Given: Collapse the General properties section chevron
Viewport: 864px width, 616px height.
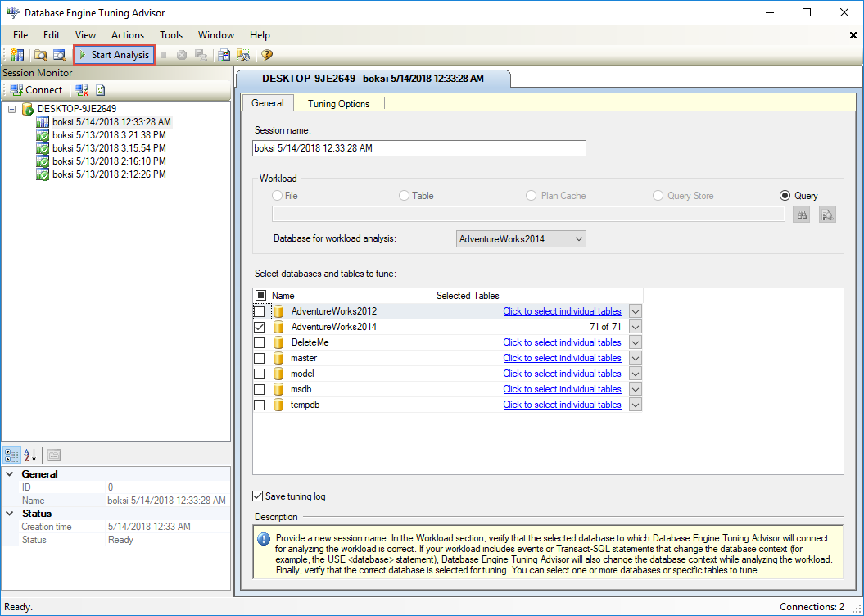Looking at the screenshot, I should [x=9, y=473].
